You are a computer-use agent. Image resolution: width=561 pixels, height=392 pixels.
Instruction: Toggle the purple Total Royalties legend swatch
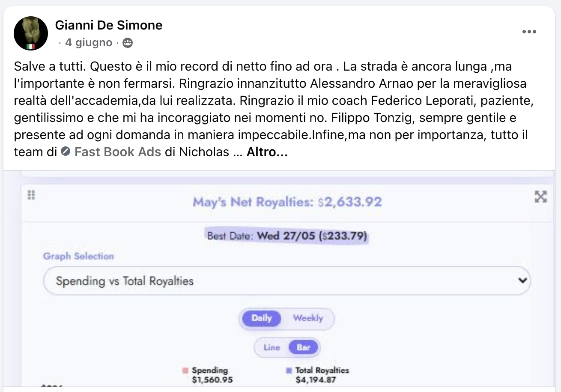coord(289,370)
